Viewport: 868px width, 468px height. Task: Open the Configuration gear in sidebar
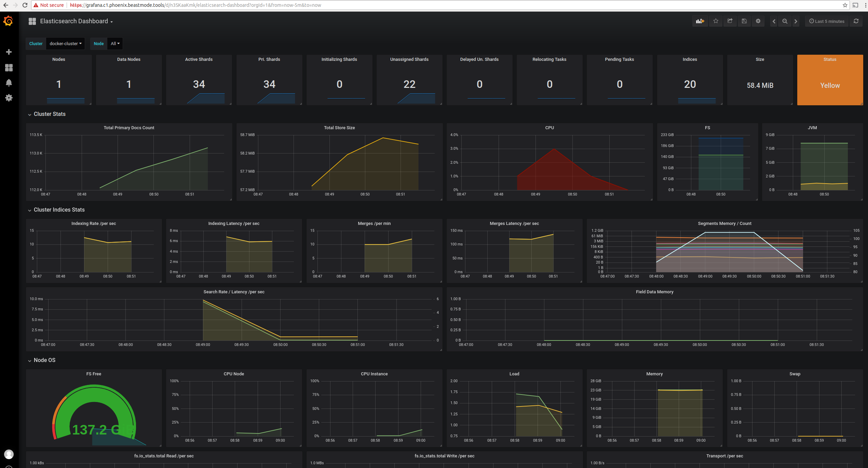(9, 98)
